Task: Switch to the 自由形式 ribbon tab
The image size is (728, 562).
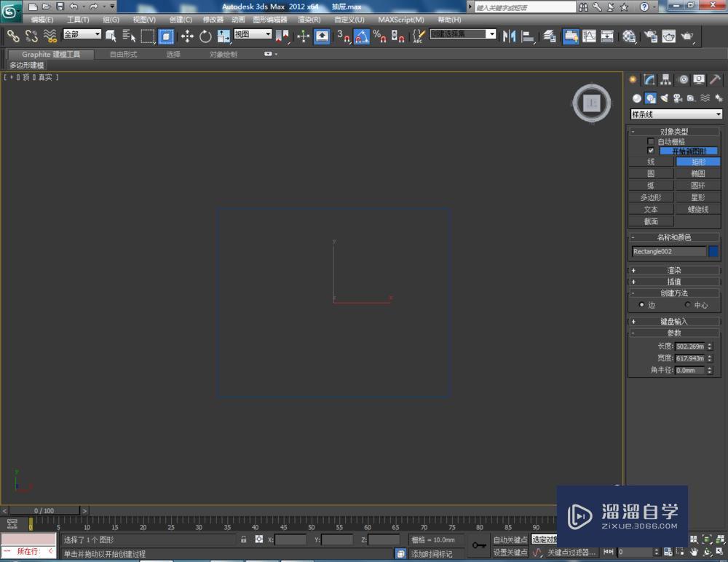Action: pos(122,53)
